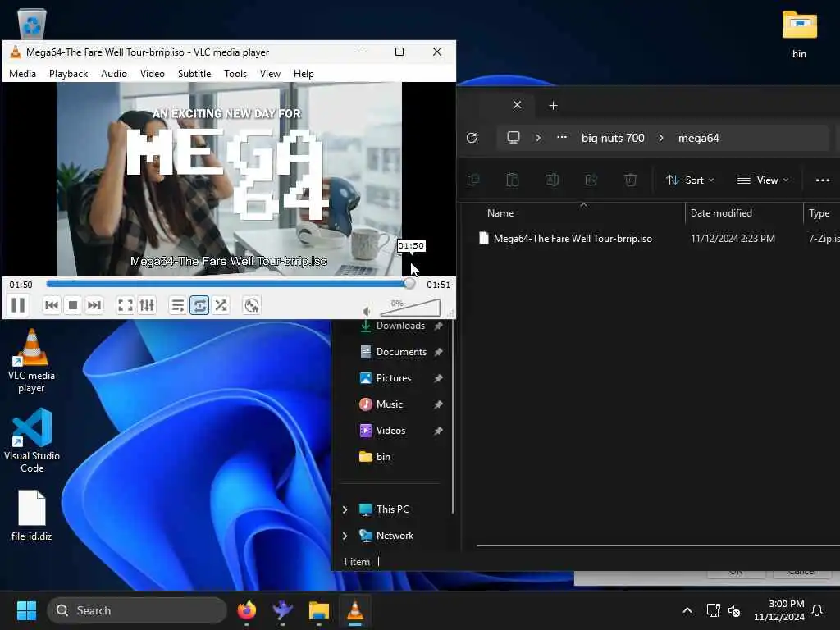Show hidden path ellipsis in address bar
Image resolution: width=840 pixels, height=630 pixels.
coord(561,138)
